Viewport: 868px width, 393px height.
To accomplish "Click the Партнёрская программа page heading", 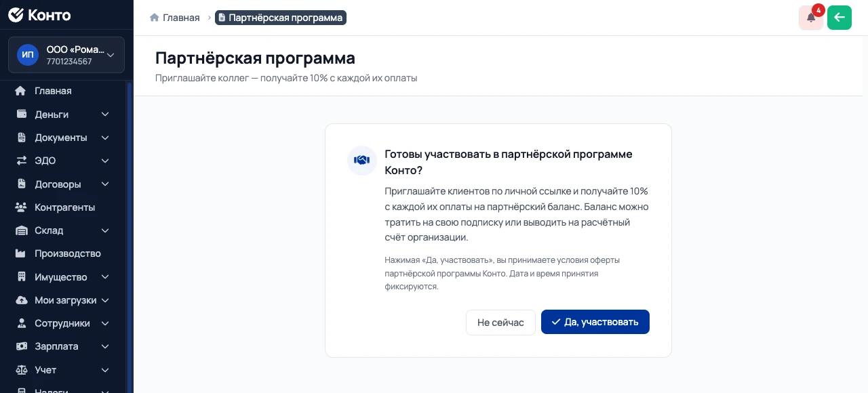I will click(x=255, y=58).
